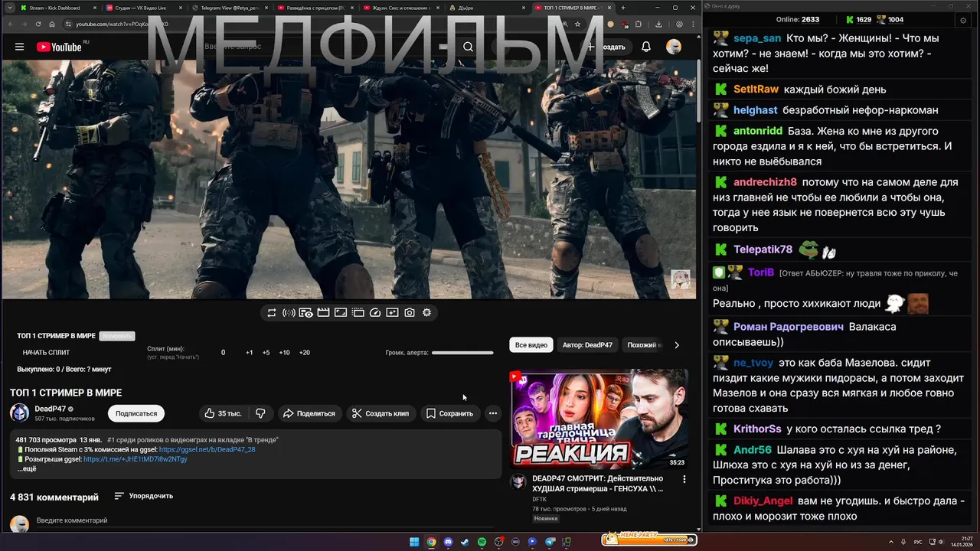Viewport: 980px width, 551px height.
Task: Open the ggsel.net/b/DeadP47_28 link
Action: [x=207, y=449]
